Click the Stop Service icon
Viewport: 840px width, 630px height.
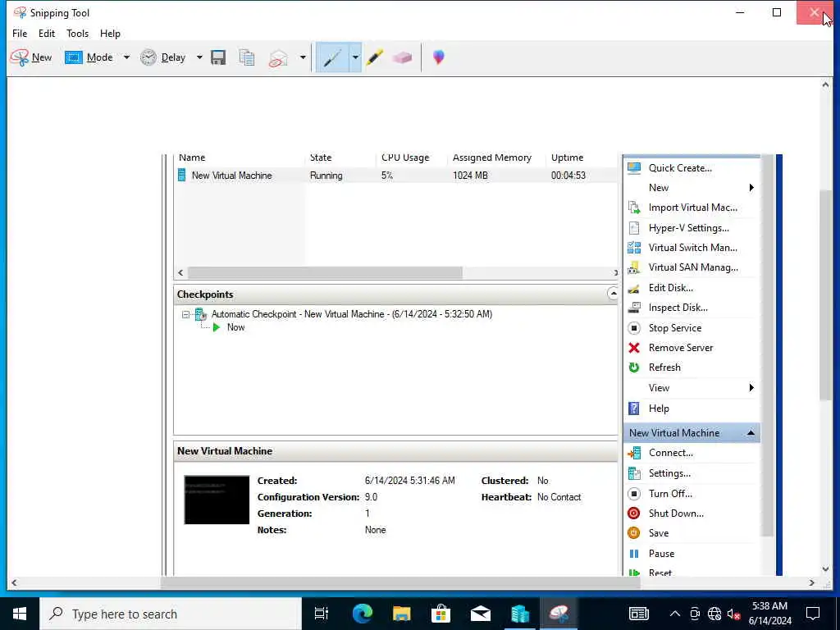(634, 328)
